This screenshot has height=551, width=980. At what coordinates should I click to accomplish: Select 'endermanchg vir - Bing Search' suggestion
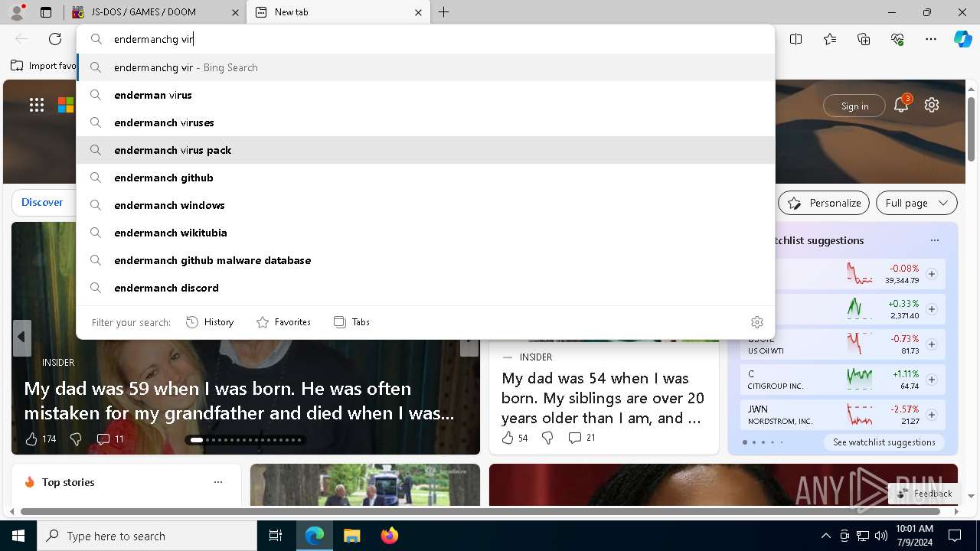point(425,67)
